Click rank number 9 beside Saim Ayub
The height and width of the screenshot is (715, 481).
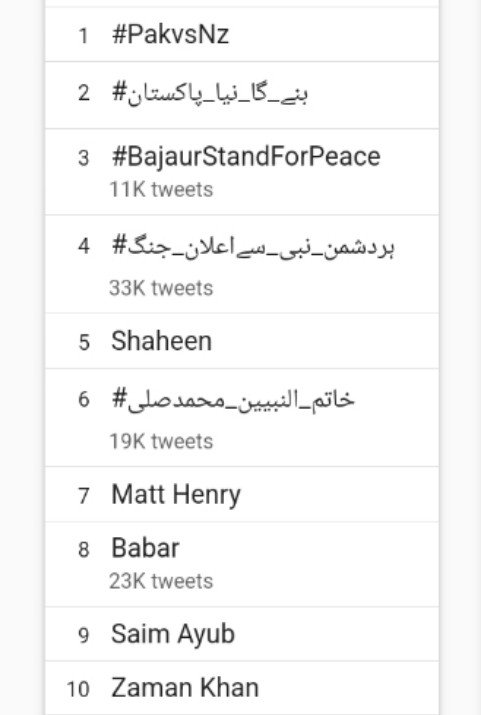coord(83,635)
